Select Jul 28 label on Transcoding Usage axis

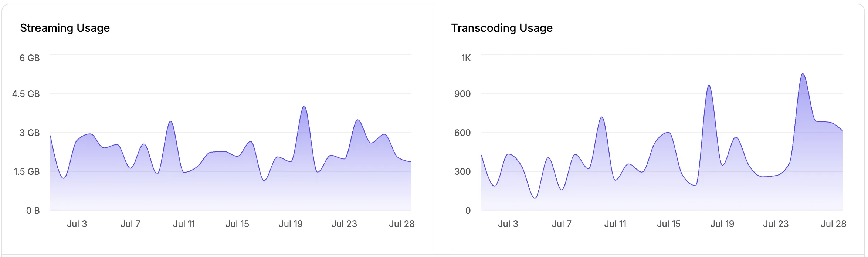coord(833,224)
